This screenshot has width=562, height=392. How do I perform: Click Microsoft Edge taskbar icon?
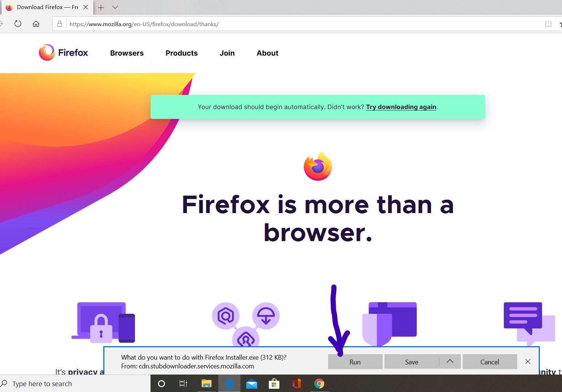230,384
